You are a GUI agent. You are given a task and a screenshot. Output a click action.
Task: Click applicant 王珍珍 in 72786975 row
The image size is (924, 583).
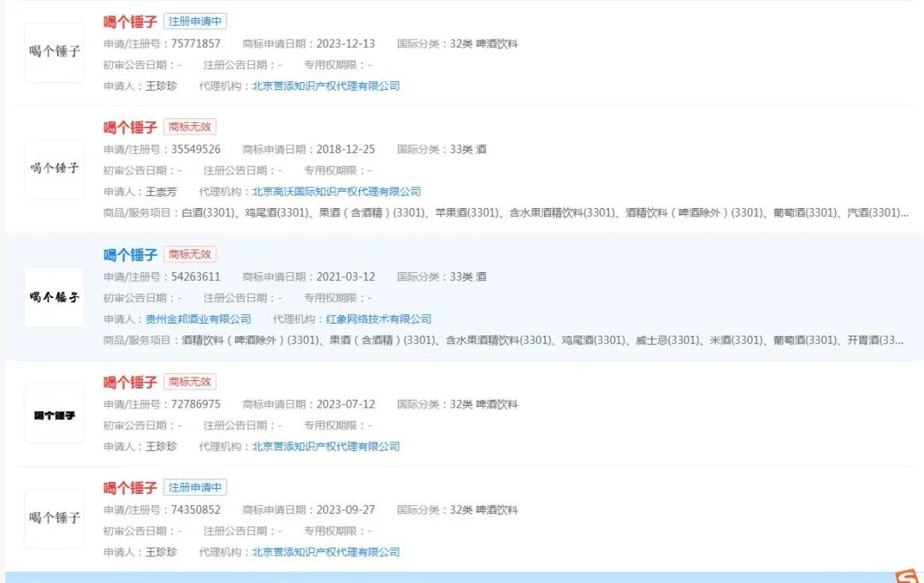point(161,446)
